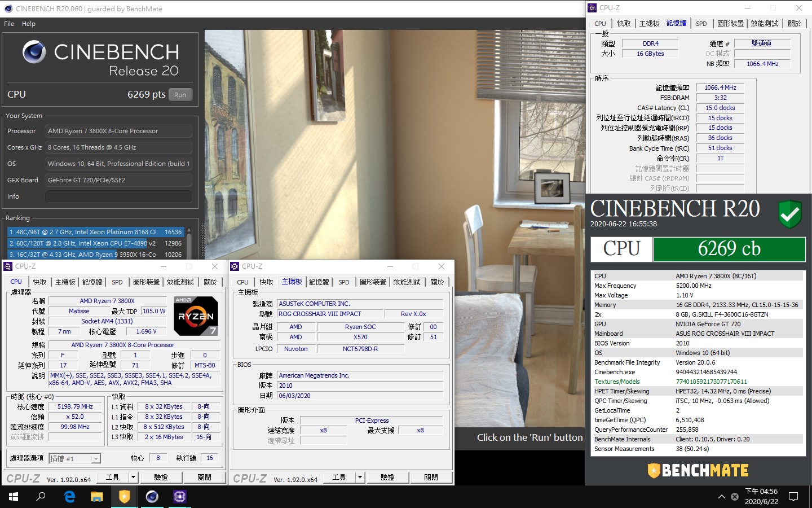This screenshot has width=812, height=508.
Task: Open 效能測試 tab in top-right CPU-Z window
Action: pos(765,23)
